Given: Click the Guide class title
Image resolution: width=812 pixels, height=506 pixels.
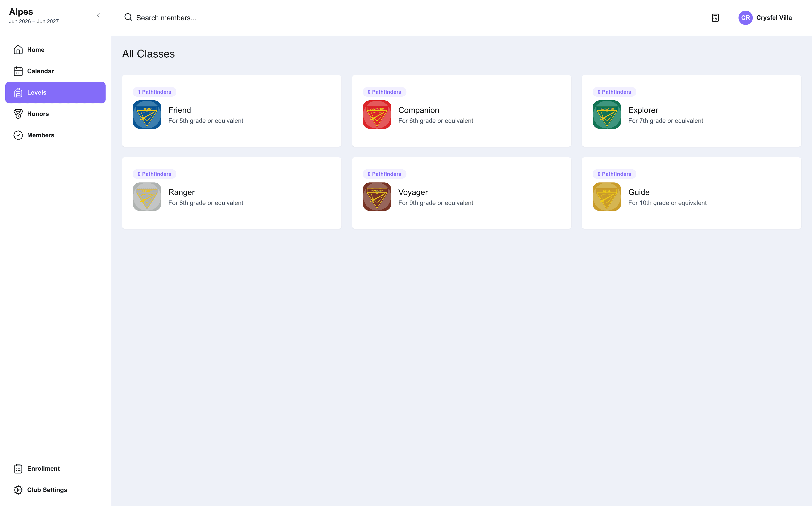Looking at the screenshot, I should click(x=639, y=192).
